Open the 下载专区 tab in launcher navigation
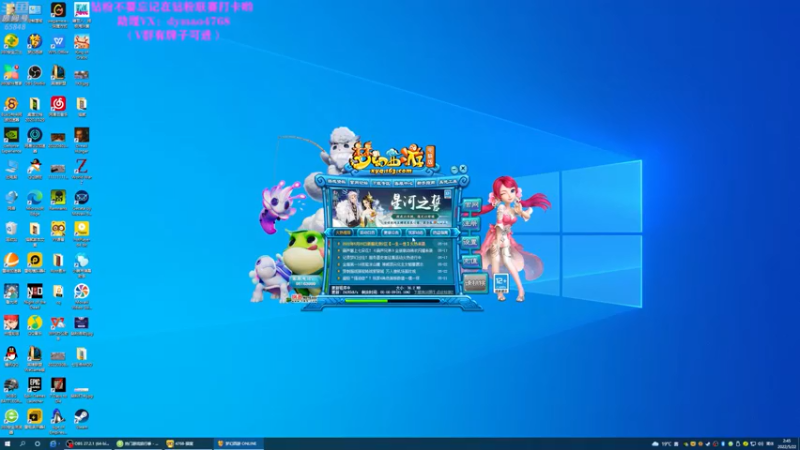Screen dimensions: 800x450 [x=381, y=183]
